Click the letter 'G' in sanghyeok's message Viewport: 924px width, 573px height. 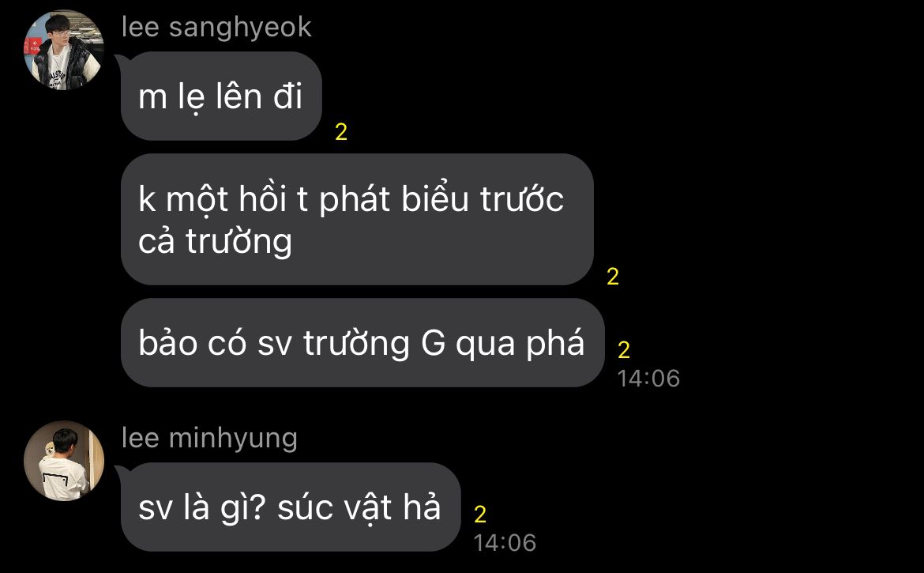[x=433, y=343]
